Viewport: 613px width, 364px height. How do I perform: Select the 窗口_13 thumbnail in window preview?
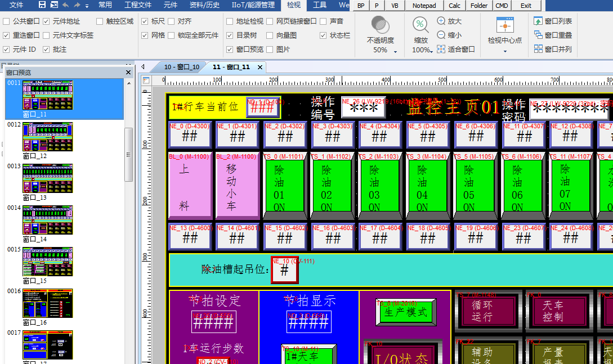(48, 178)
